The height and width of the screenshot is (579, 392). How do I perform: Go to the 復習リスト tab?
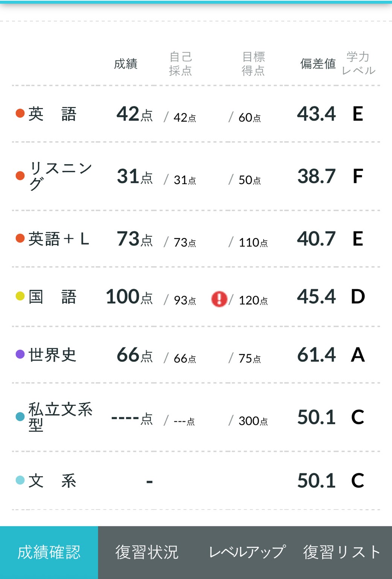pyautogui.click(x=342, y=552)
